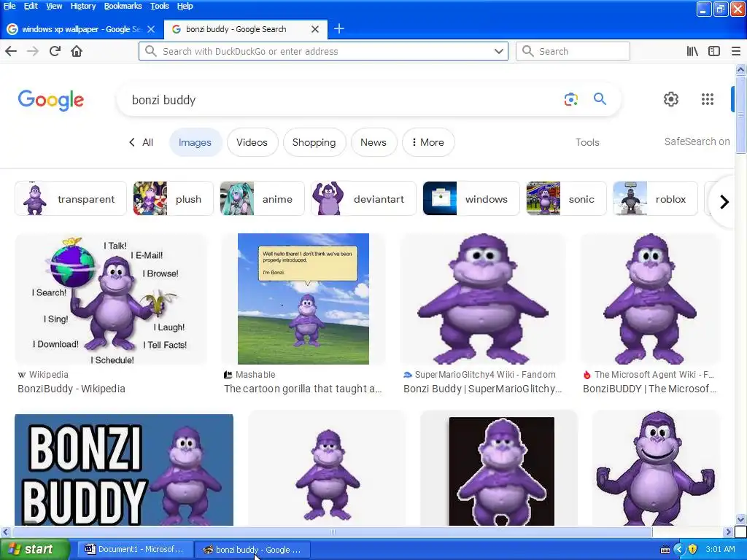
Task: Open the Tools menu in menu bar
Action: [160, 6]
